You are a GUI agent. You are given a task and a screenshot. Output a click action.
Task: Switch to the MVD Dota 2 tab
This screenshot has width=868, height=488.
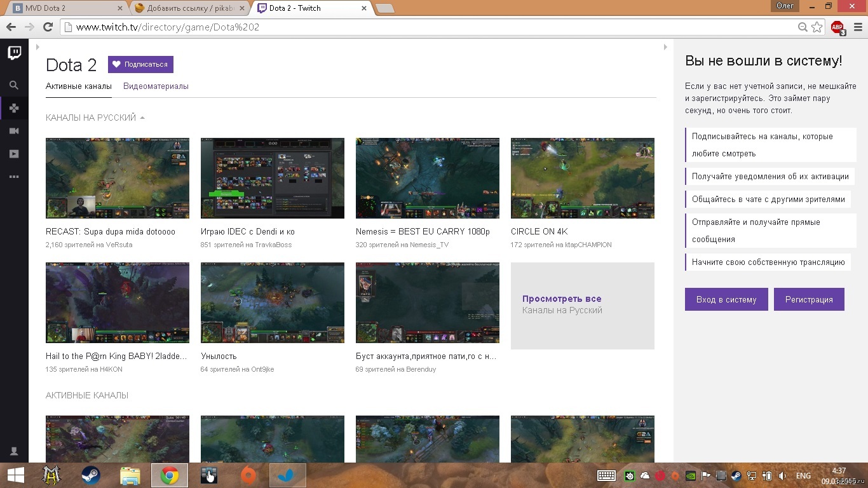pos(65,8)
